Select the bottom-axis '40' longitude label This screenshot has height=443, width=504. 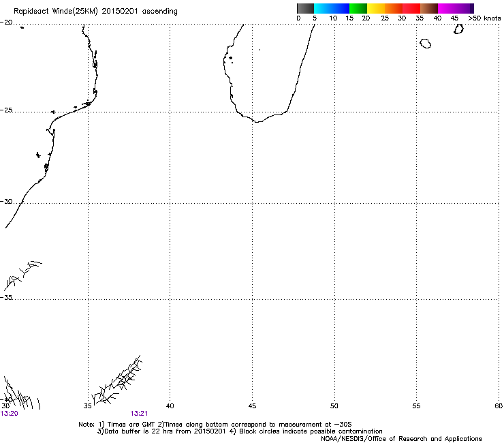(170, 406)
